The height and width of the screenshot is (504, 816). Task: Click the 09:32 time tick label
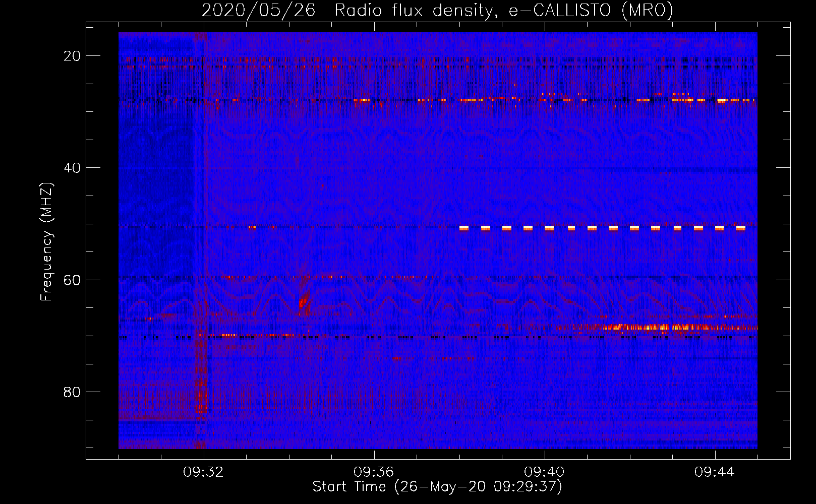coord(203,472)
